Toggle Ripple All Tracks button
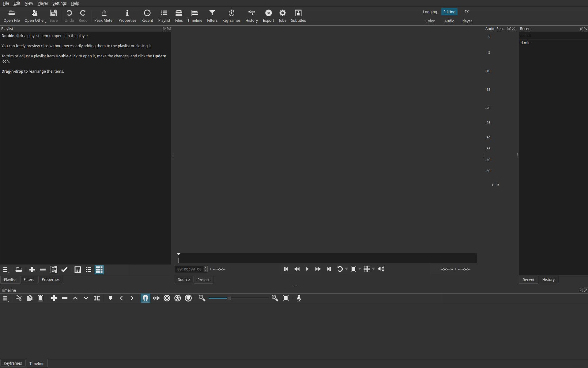 click(178, 298)
